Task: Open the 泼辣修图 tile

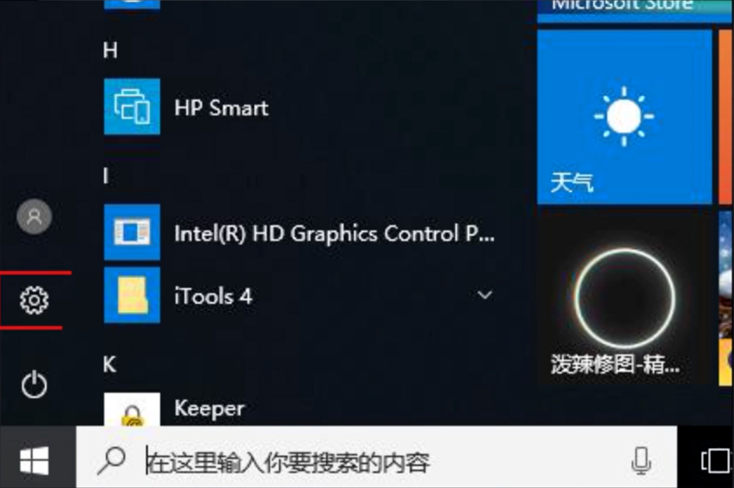Action: coord(624,298)
